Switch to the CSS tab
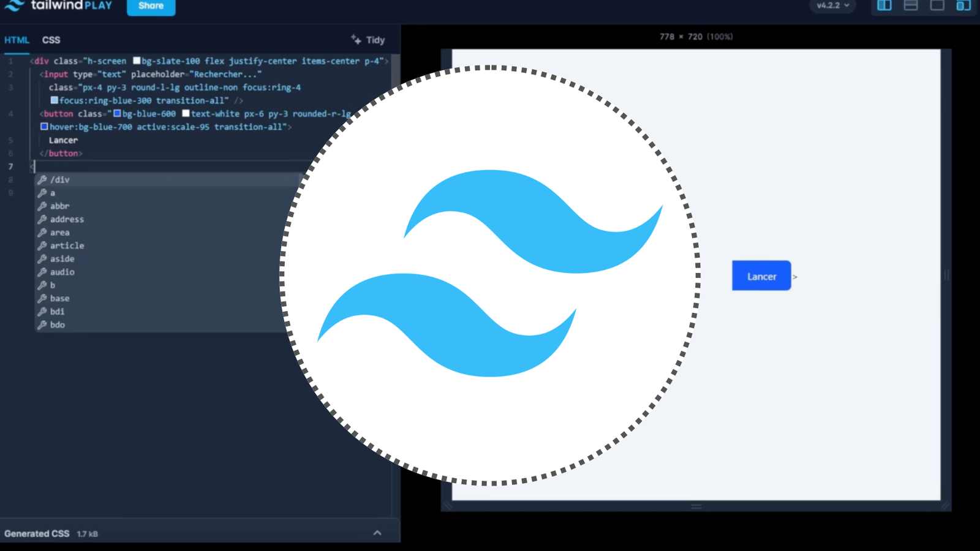This screenshot has height=551, width=980. [x=51, y=40]
